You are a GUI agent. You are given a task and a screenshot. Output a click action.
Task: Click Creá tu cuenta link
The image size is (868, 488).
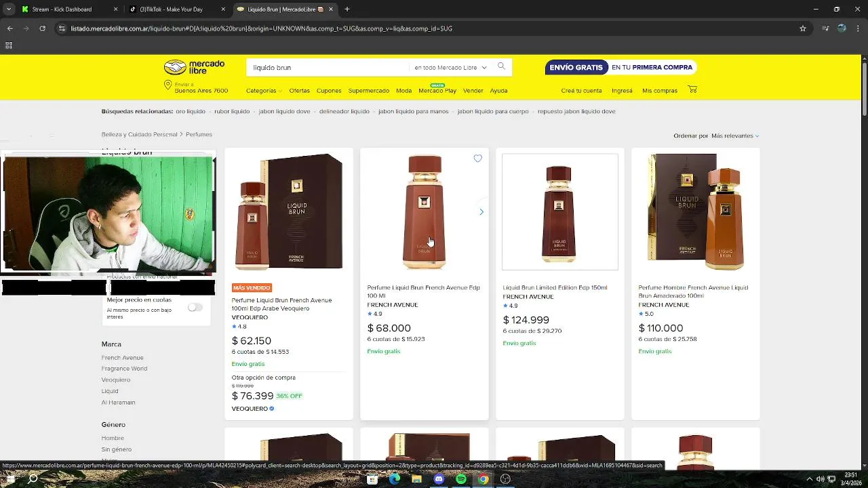581,91
